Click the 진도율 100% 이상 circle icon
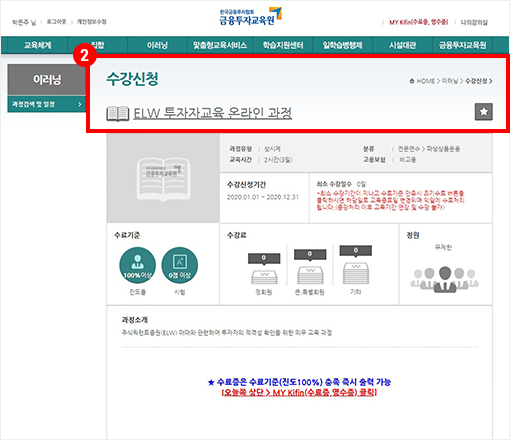 click(138, 265)
